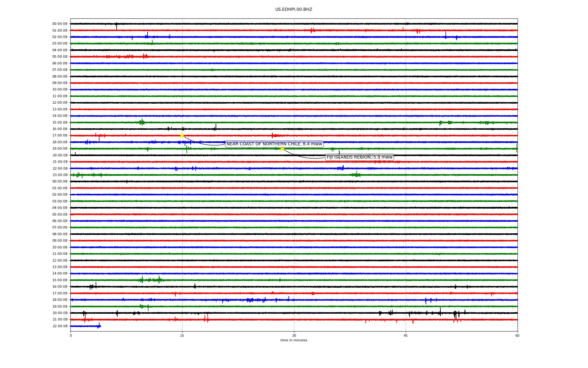This screenshot has width=588, height=368.
Task: Click the 45 tick label on the time axis
Action: pos(406,335)
